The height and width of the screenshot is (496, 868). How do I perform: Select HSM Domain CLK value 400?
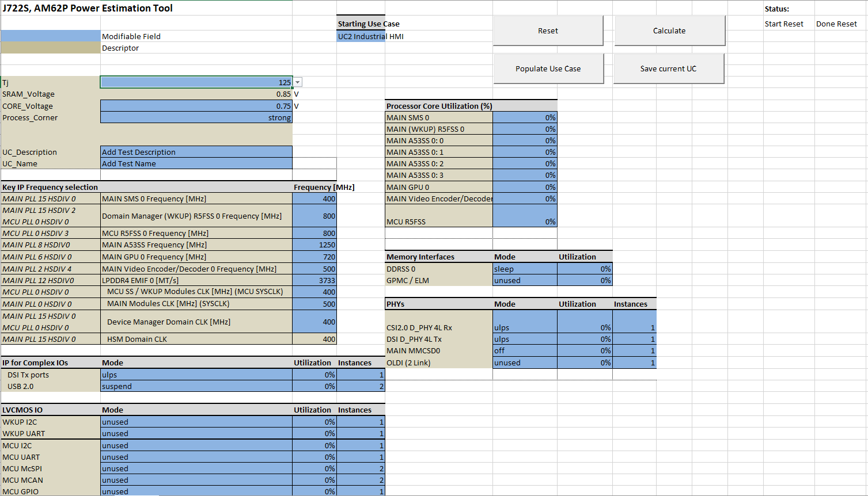tap(314, 339)
